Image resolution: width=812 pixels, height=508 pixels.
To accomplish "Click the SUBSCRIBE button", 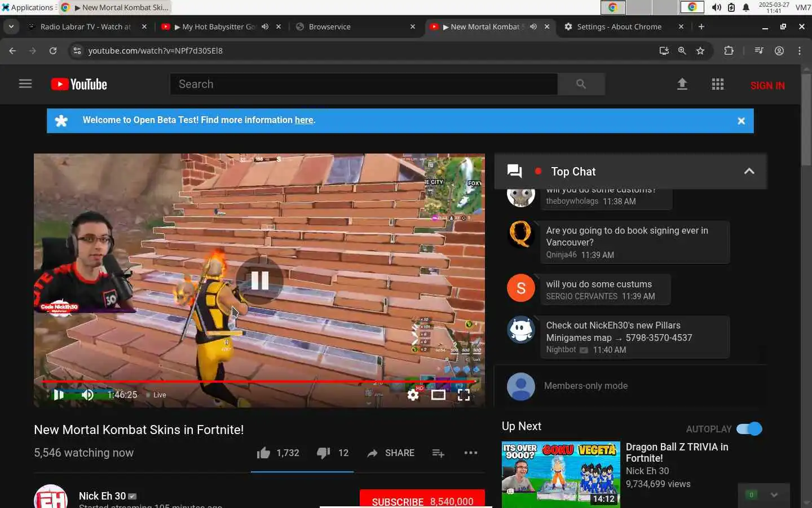I will tap(422, 498).
